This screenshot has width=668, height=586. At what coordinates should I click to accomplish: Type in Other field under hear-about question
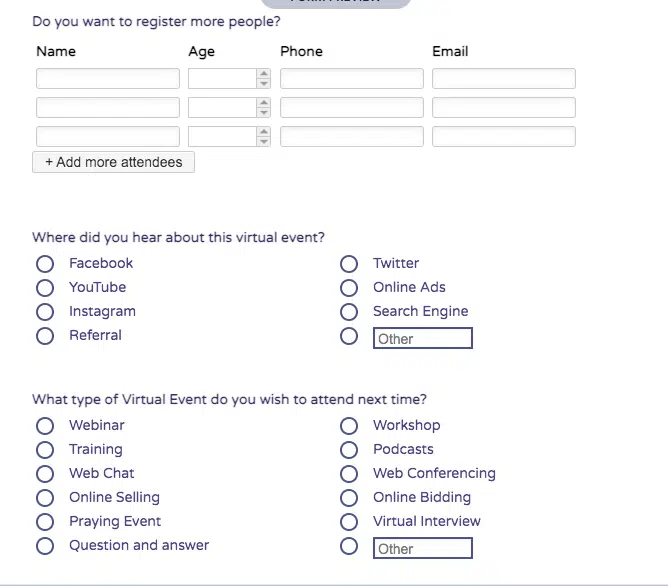422,339
